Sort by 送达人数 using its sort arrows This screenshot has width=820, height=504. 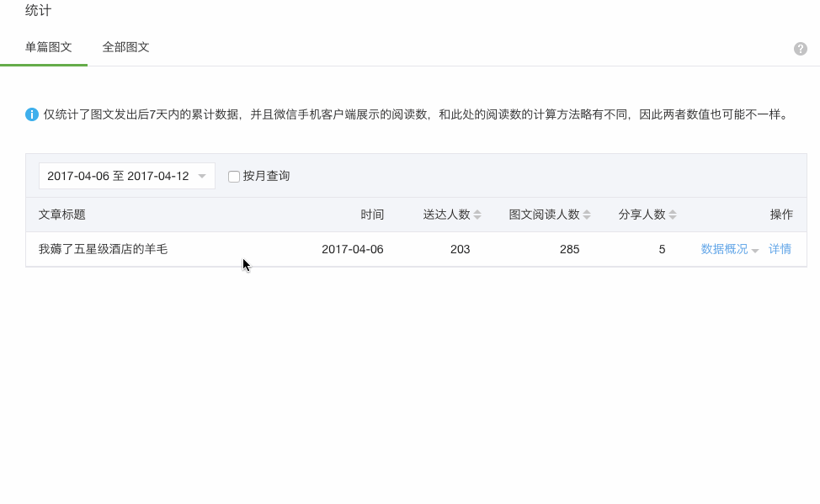(x=477, y=215)
